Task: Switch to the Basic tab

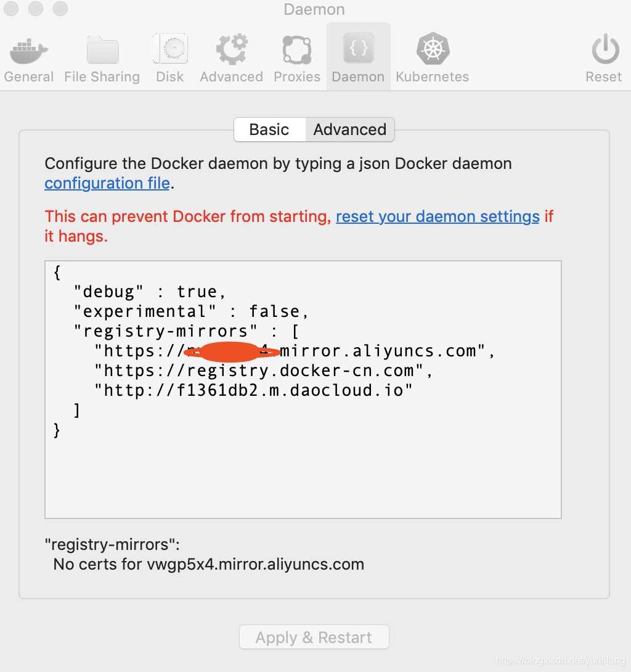Action: pos(269,129)
